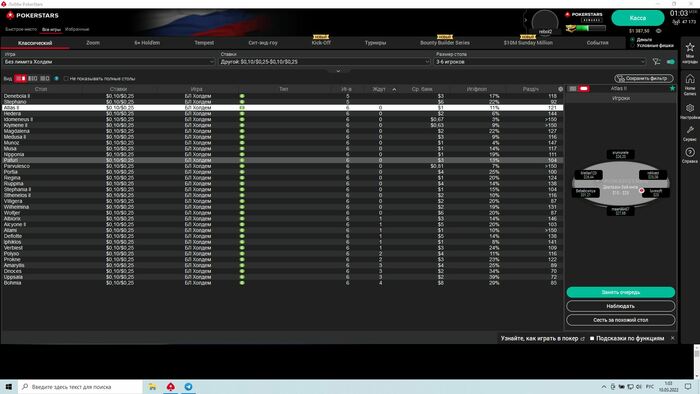The height and width of the screenshot is (394, 700).
Task: Enable hide full tables checkbox
Action: [x=66, y=79]
